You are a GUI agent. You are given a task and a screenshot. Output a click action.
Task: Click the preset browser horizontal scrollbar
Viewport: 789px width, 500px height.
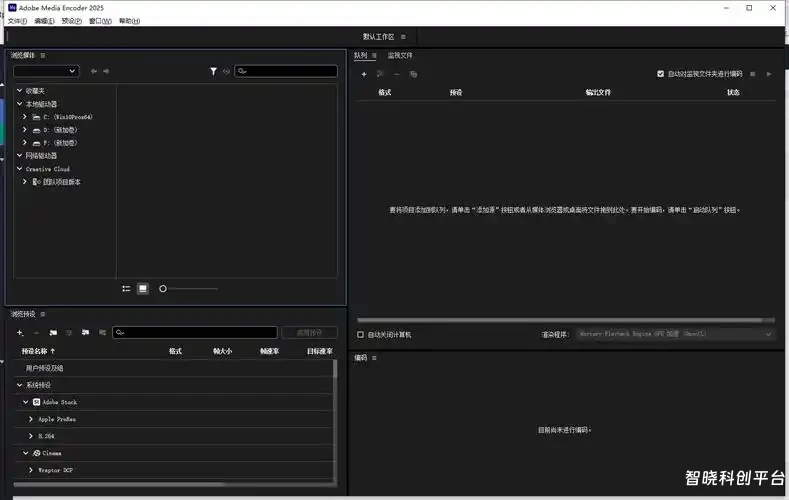coord(119,484)
